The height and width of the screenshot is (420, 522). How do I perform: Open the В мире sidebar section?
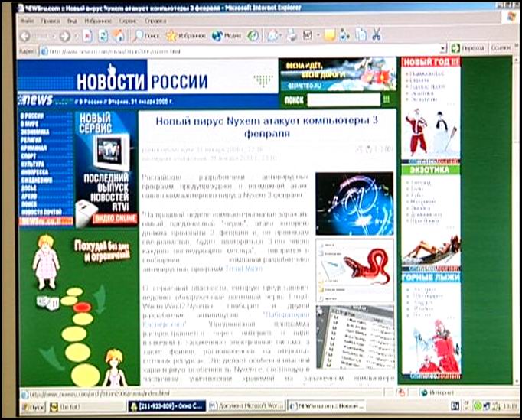coord(30,124)
